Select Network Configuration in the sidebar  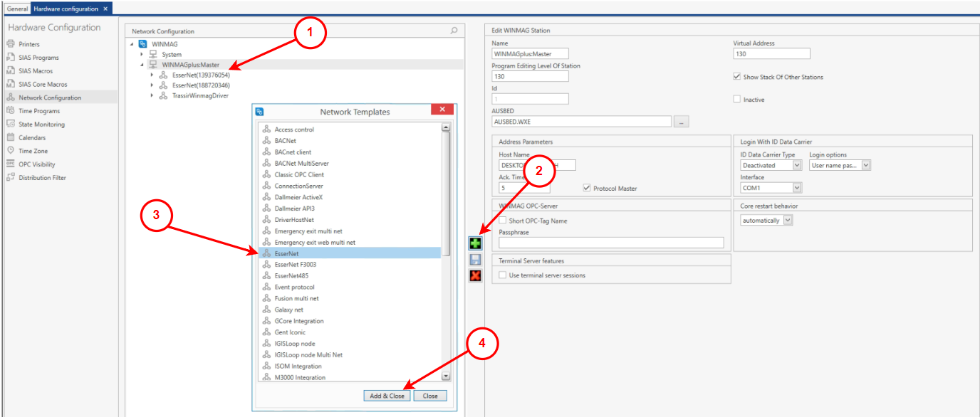pyautogui.click(x=59, y=97)
